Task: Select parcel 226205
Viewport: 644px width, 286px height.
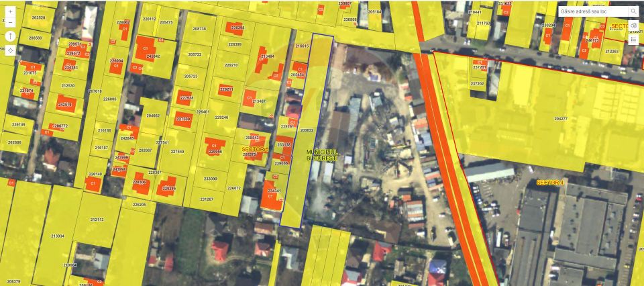Action: click(139, 205)
